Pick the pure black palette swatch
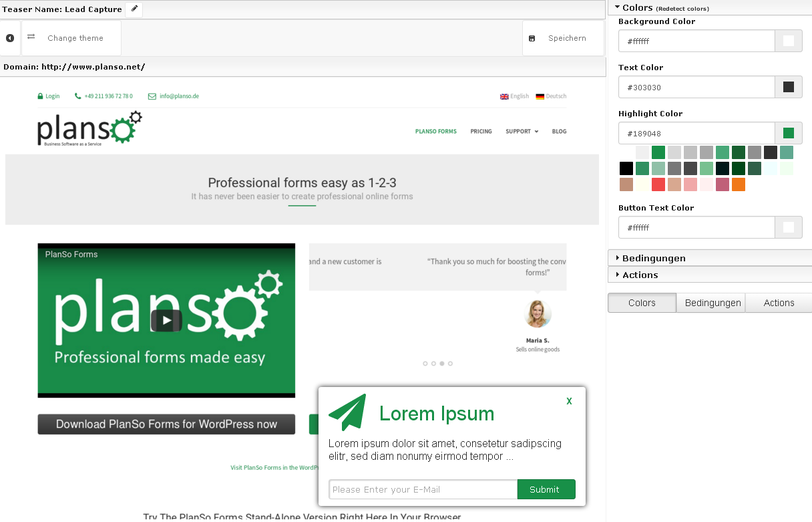This screenshot has width=812, height=522. (x=626, y=168)
